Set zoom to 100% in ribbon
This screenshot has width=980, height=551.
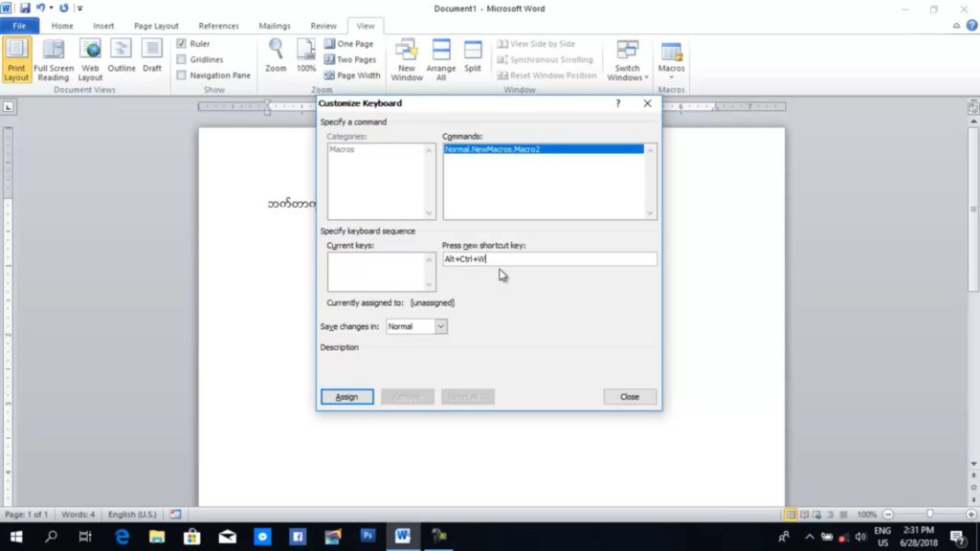pyautogui.click(x=305, y=56)
